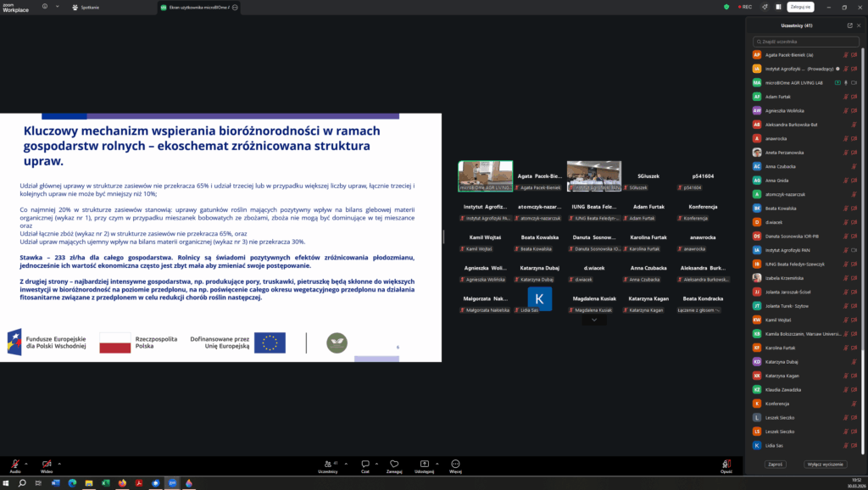Open the Uczestnicy participants icon in toolbar

click(x=326, y=464)
